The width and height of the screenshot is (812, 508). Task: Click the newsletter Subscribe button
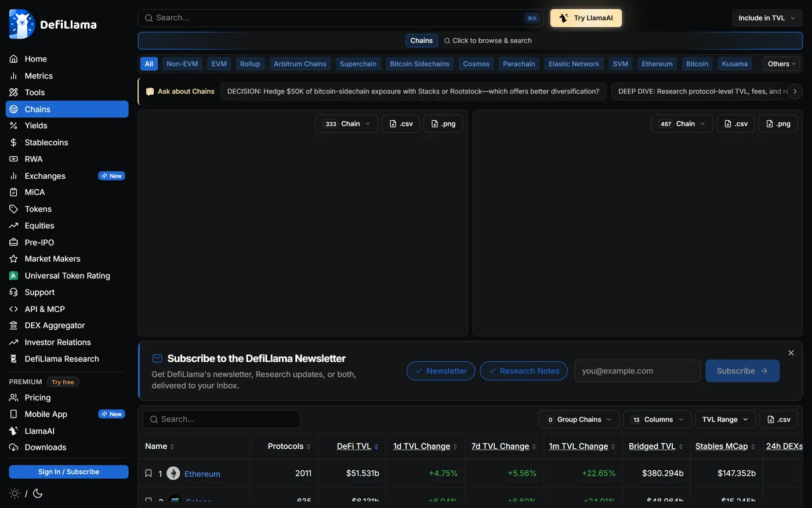tap(742, 371)
